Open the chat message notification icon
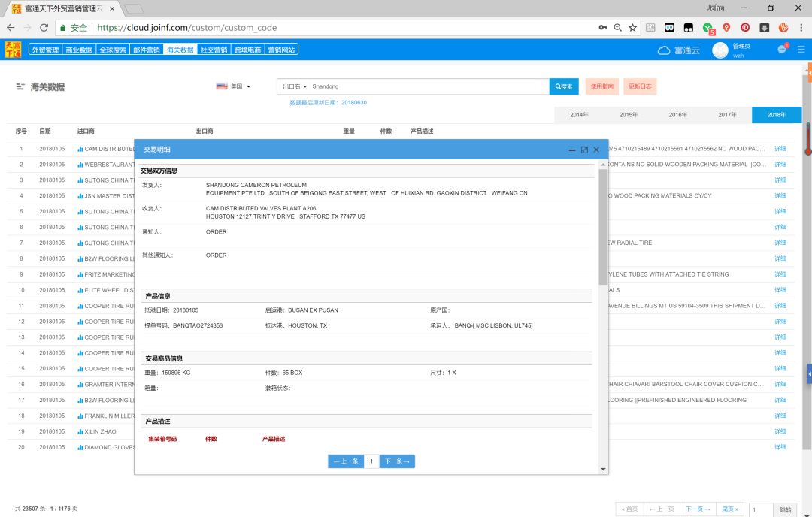The width and height of the screenshot is (812, 517). [x=782, y=49]
